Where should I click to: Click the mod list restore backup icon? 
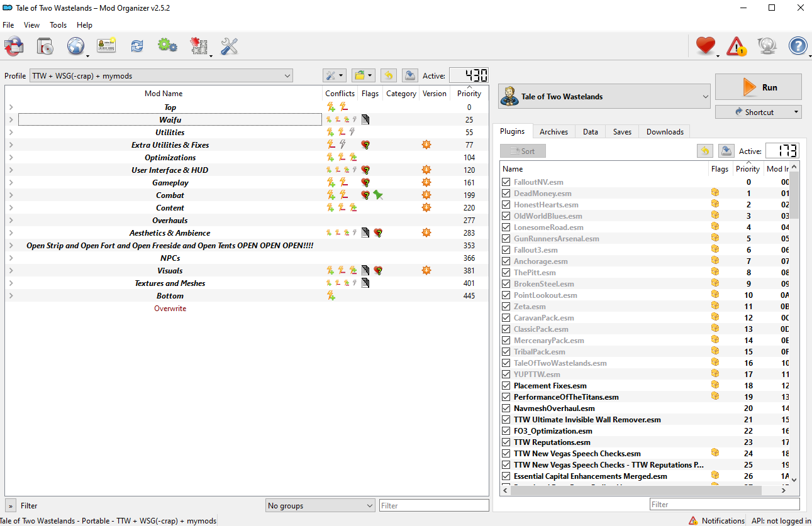389,75
